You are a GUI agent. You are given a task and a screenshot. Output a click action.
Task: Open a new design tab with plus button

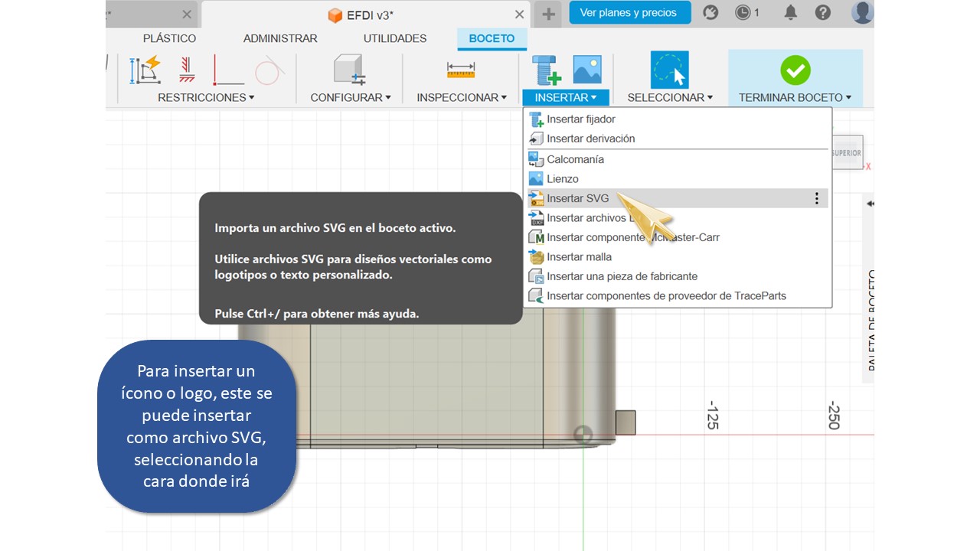pyautogui.click(x=547, y=14)
